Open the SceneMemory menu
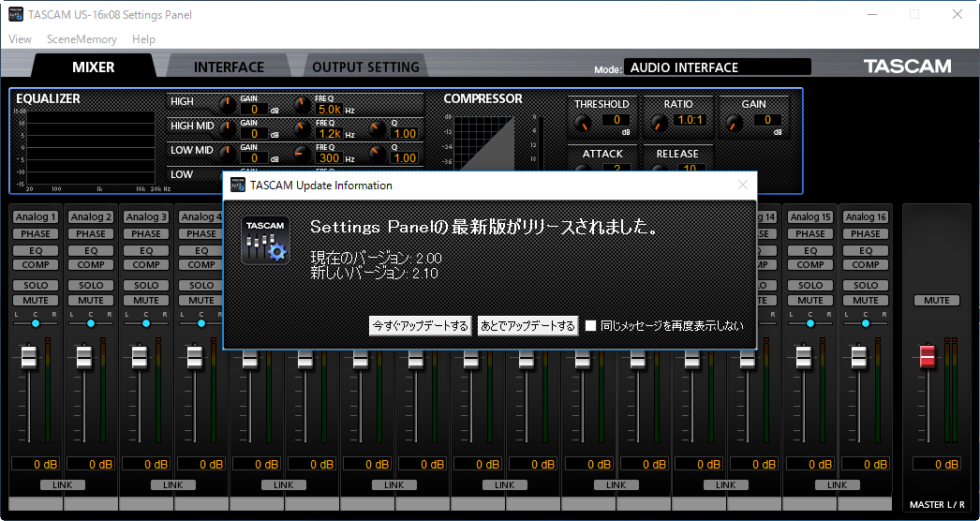The height and width of the screenshot is (521, 980). tap(82, 38)
